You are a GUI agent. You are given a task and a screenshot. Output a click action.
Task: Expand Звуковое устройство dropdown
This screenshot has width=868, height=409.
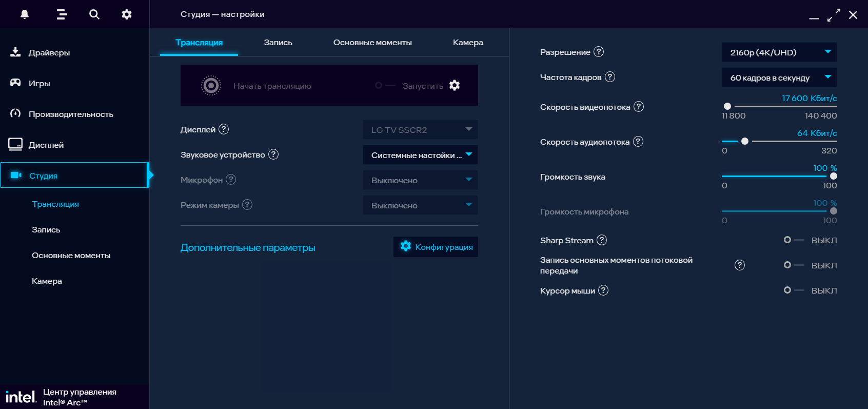tap(420, 155)
